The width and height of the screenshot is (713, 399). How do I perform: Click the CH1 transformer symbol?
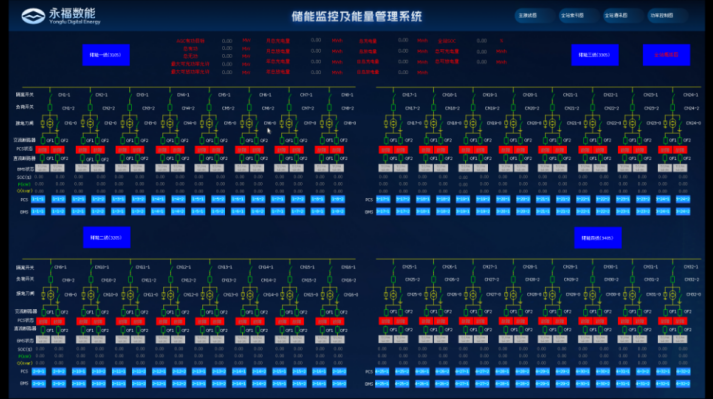pyautogui.click(x=50, y=123)
